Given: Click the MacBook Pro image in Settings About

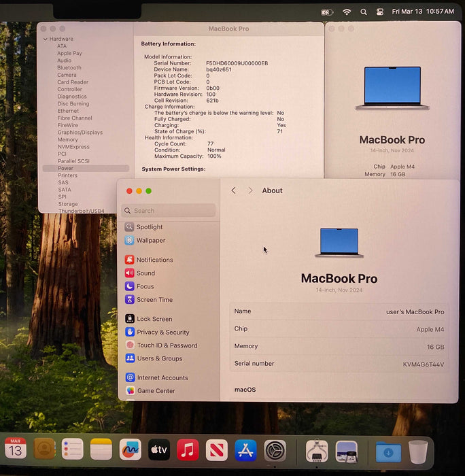Looking at the screenshot, I should click(x=339, y=243).
